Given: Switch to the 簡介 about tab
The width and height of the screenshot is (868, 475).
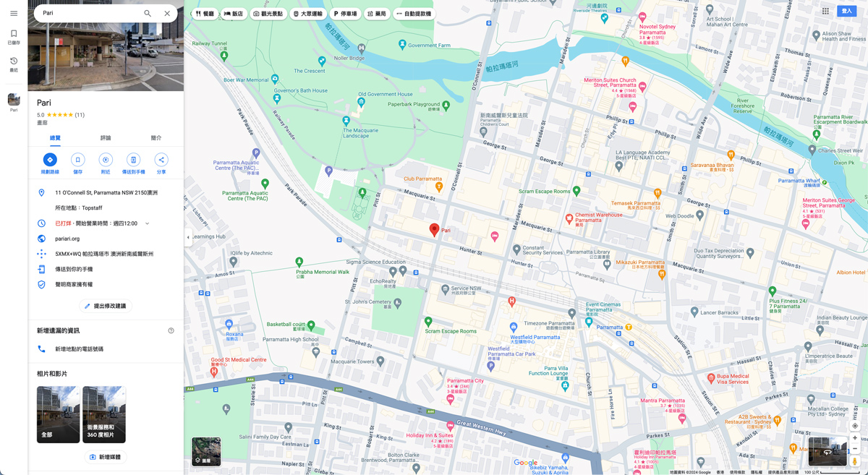Looking at the screenshot, I should (156, 138).
